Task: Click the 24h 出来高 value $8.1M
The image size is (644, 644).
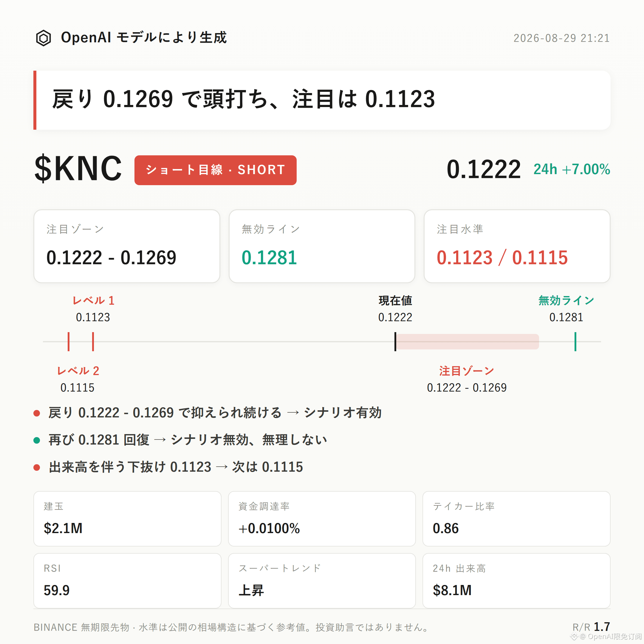Action: click(452, 590)
